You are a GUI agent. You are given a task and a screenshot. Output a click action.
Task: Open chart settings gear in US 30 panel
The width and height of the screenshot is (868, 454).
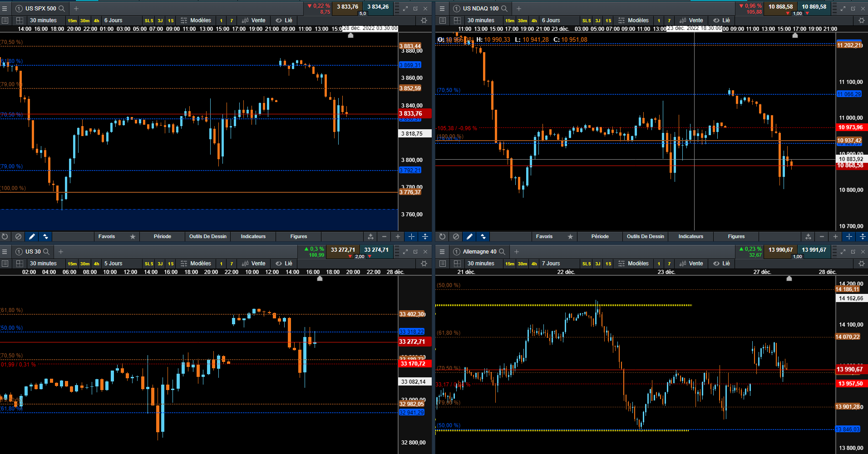(x=424, y=264)
